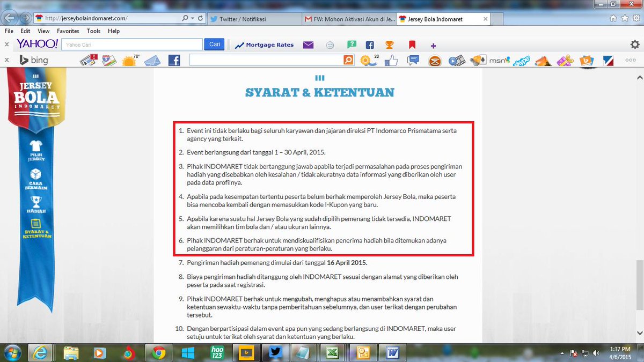The width and height of the screenshot is (644, 362).
Task: Open the chat bubble icon on Bing bar
Action: (413, 60)
